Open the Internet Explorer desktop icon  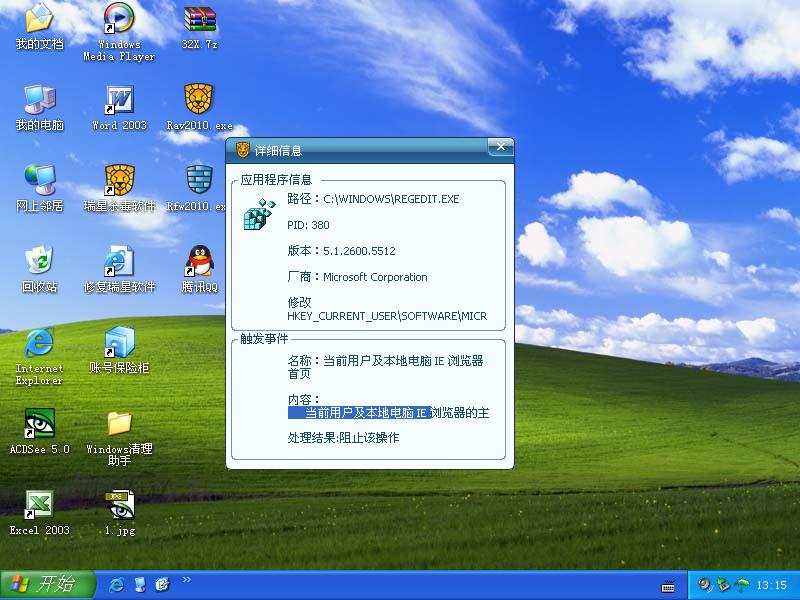[39, 356]
